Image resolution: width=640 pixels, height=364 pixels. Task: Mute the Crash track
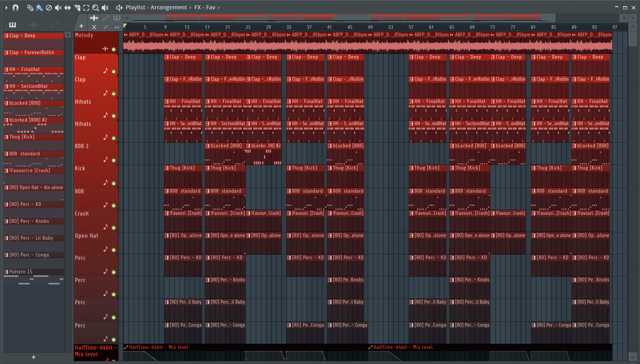pyautogui.click(x=114, y=228)
